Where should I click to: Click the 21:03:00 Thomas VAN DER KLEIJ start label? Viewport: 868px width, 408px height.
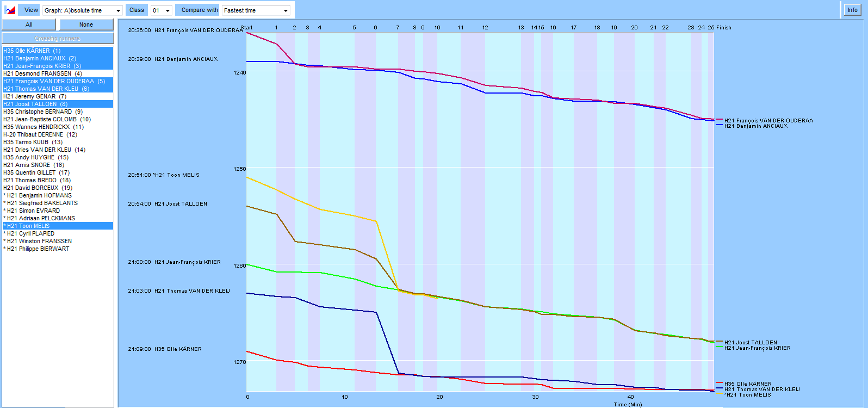coord(179,291)
